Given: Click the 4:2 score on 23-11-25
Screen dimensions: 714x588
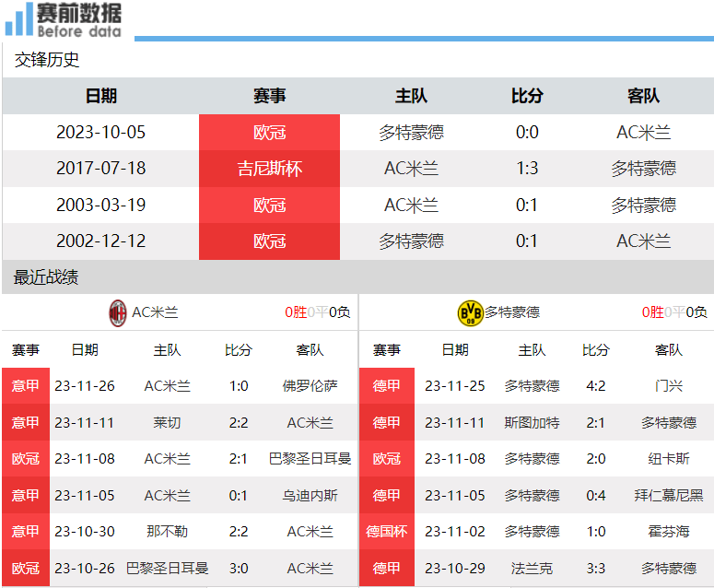Looking at the screenshot, I should tap(596, 386).
